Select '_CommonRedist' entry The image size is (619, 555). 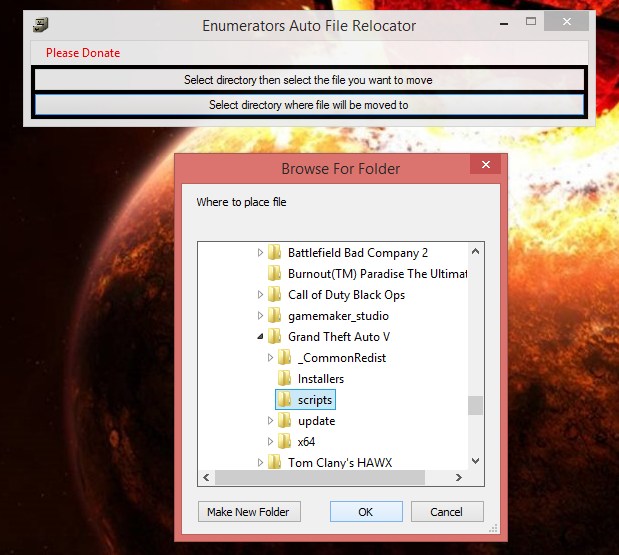(x=342, y=358)
